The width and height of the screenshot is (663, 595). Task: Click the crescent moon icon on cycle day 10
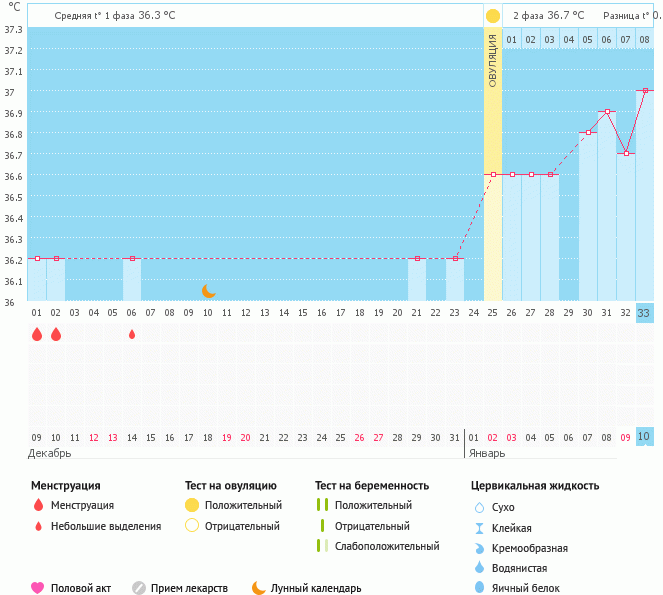pyautogui.click(x=208, y=291)
